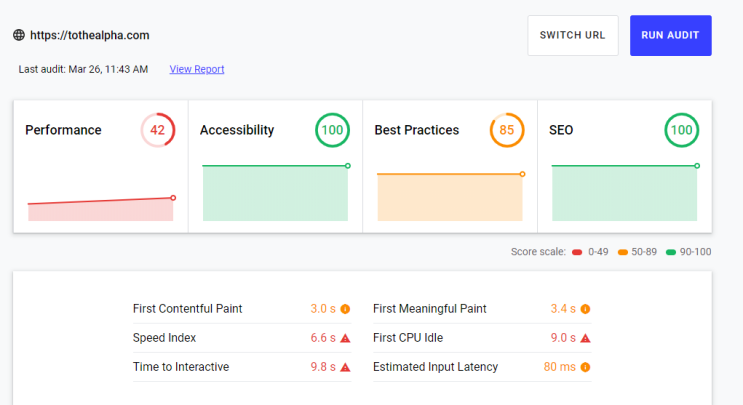Click the Accessibility score circle showing 100

[332, 130]
